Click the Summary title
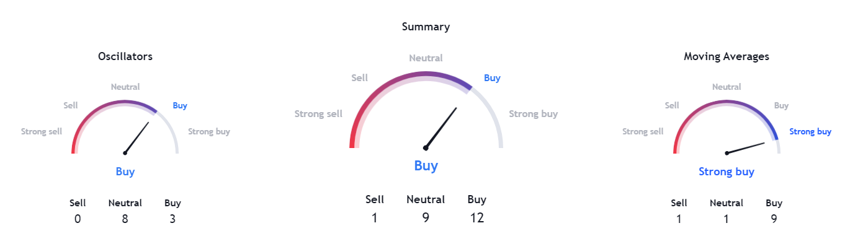The width and height of the screenshot is (868, 249). coord(426,27)
